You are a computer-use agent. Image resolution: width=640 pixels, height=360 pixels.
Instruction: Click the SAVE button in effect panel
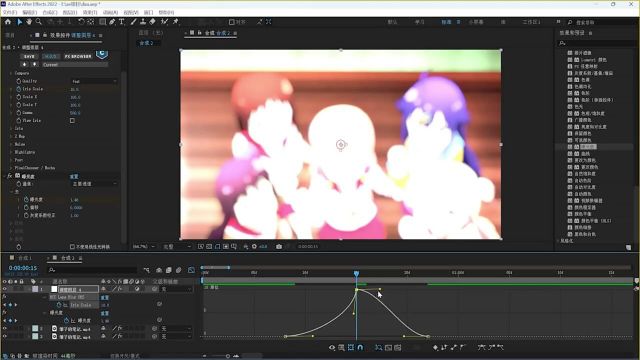point(29,56)
